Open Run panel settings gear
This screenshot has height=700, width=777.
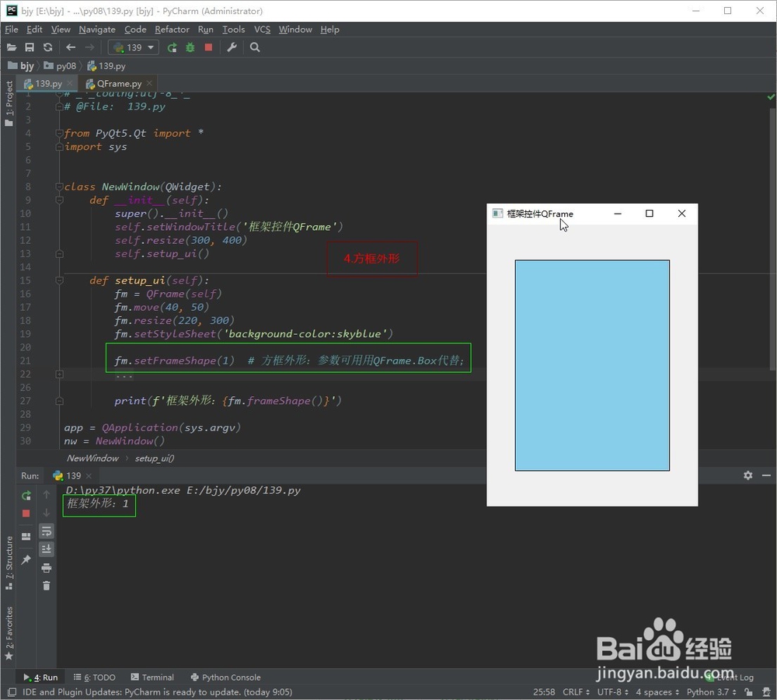tap(747, 475)
